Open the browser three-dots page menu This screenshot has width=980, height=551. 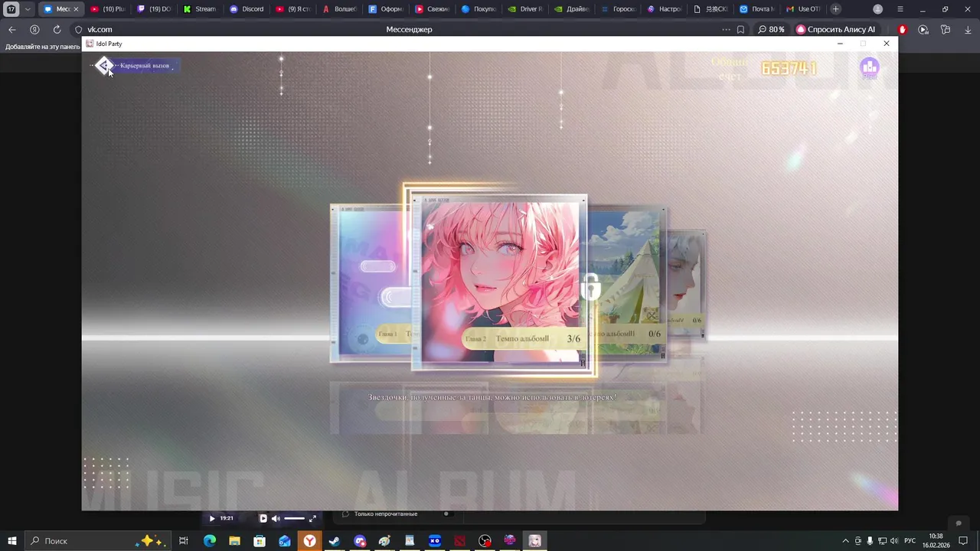726,30
